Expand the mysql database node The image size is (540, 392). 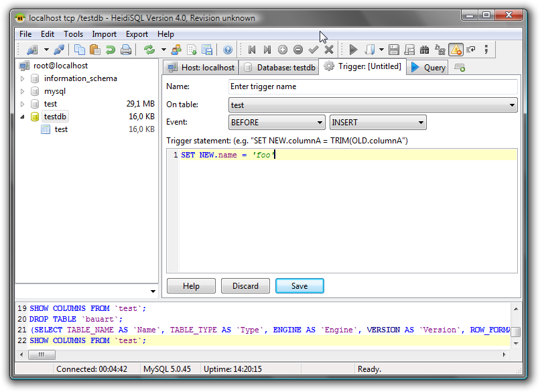[22, 91]
